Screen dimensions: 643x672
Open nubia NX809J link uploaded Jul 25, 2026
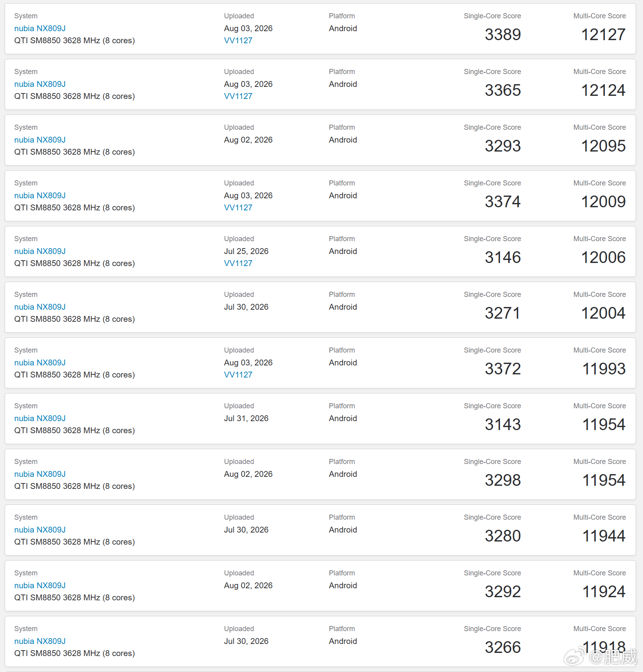[x=40, y=251]
